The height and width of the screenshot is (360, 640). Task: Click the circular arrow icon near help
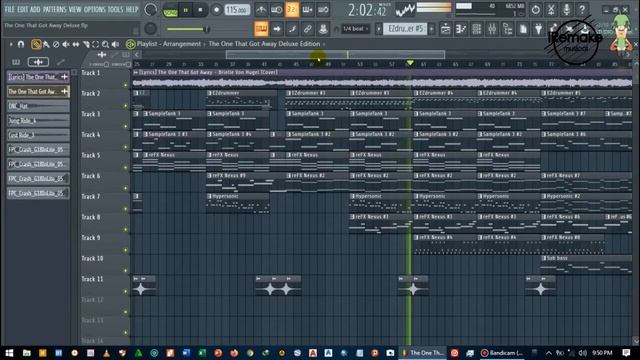(536, 9)
